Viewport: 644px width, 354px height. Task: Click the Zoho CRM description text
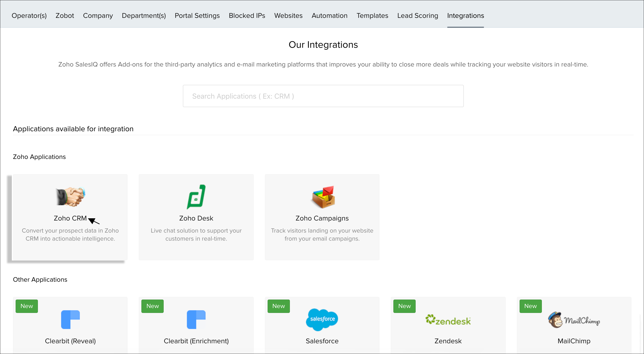click(70, 234)
